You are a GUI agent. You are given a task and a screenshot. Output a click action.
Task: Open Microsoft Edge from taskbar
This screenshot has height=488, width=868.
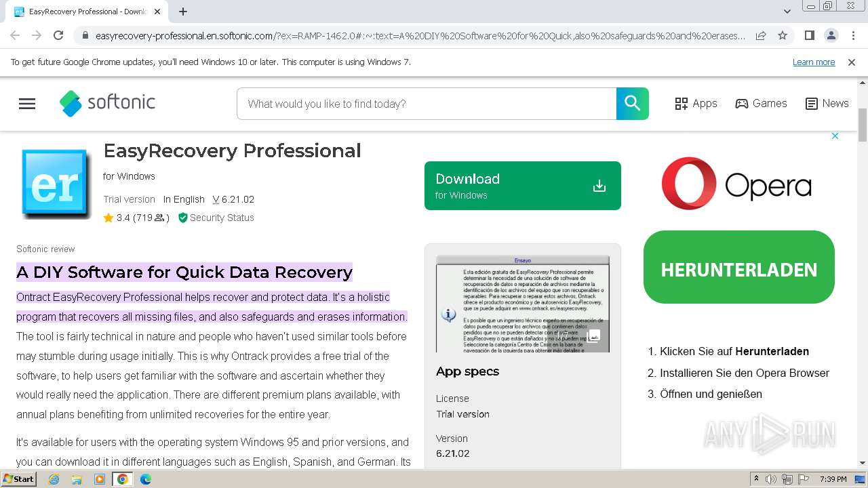click(x=146, y=479)
